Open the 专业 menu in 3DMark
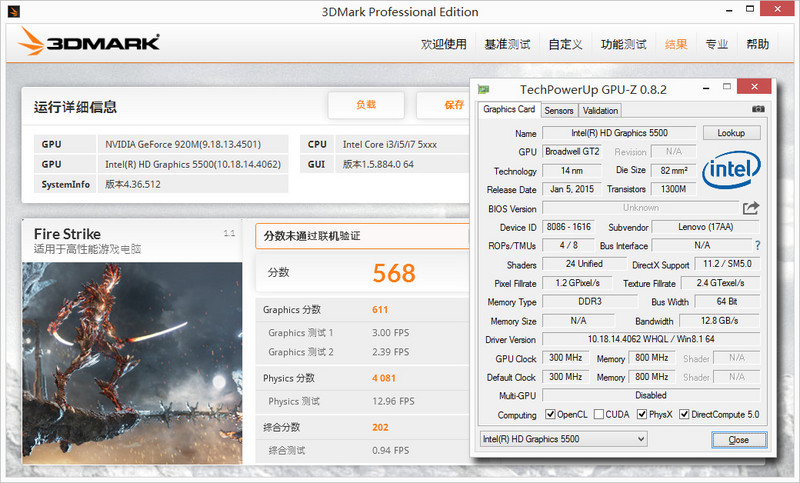The height and width of the screenshot is (483, 800). (716, 44)
